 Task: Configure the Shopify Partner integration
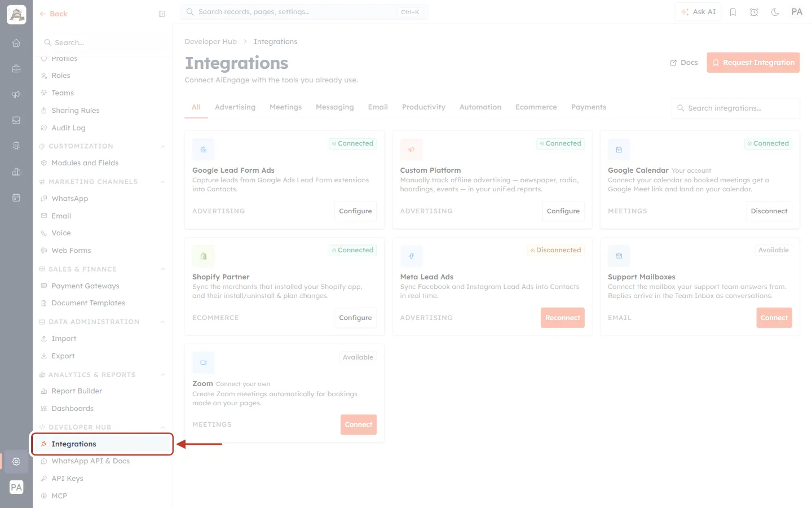355,318
